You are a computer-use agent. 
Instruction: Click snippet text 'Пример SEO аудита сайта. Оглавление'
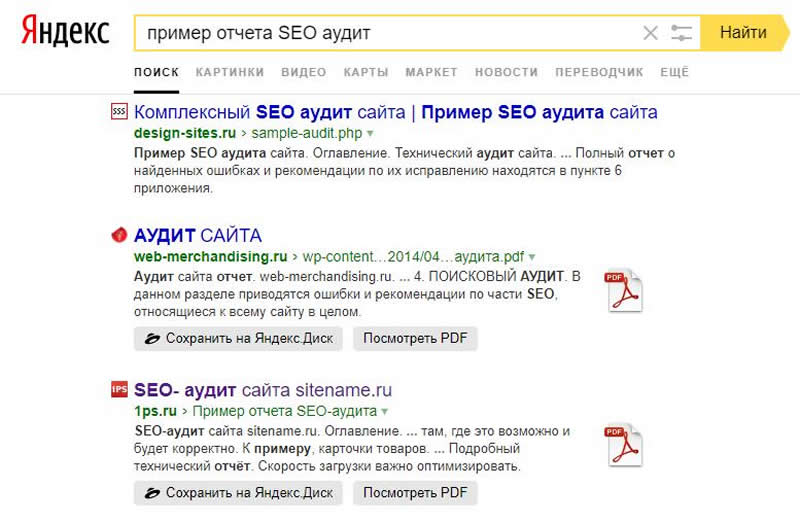pos(260,153)
